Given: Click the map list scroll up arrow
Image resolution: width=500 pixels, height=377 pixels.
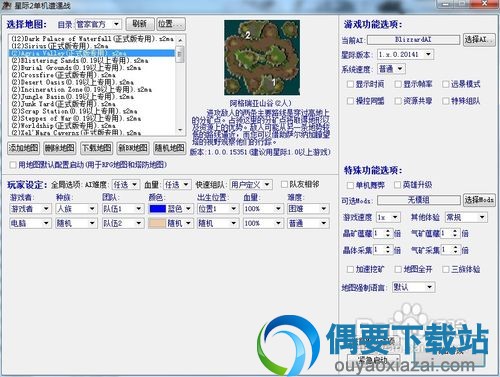Looking at the screenshot, I should point(180,40).
